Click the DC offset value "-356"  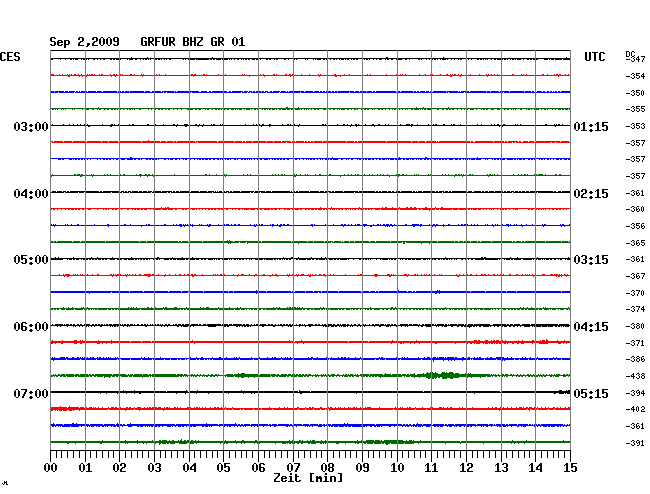635,226
